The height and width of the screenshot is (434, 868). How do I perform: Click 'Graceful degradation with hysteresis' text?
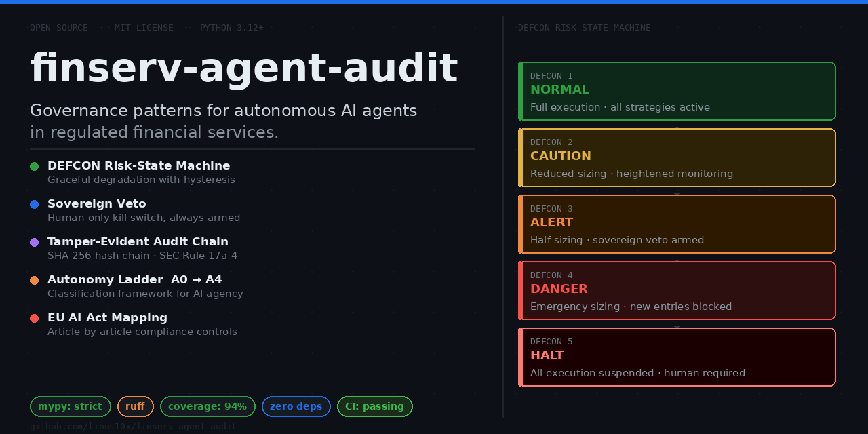141,180
